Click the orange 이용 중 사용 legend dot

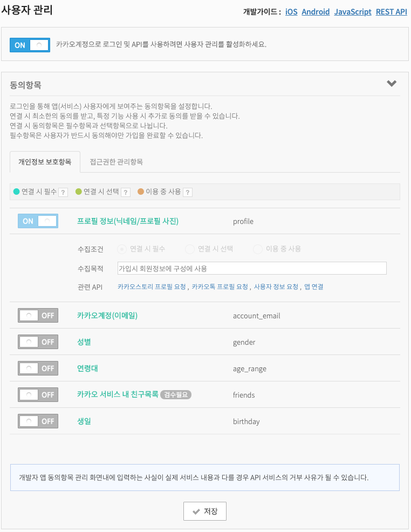pyautogui.click(x=141, y=192)
